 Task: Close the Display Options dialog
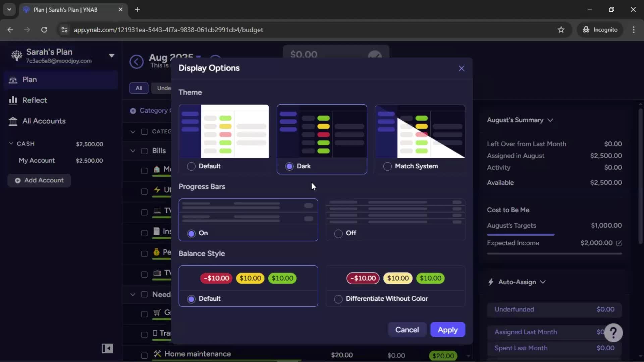click(462, 68)
